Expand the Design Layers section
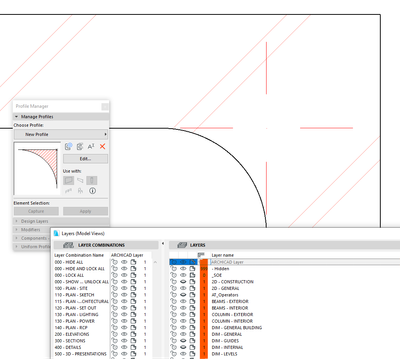Screen dimensions: 400x361 pyautogui.click(x=35, y=221)
